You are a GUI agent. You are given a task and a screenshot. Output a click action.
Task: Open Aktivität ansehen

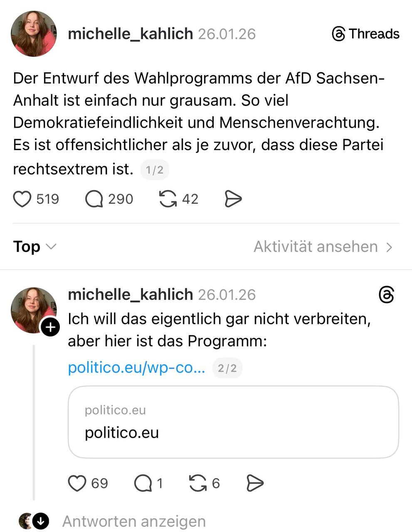click(323, 247)
